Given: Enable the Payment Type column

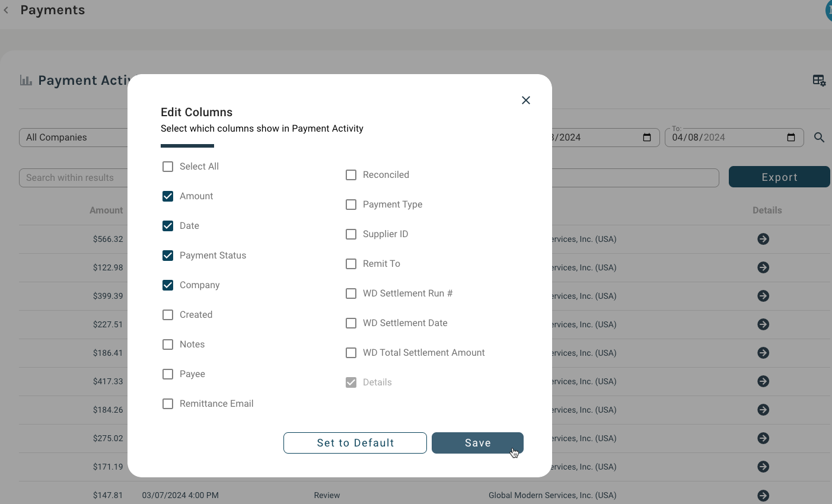Looking at the screenshot, I should pos(351,204).
